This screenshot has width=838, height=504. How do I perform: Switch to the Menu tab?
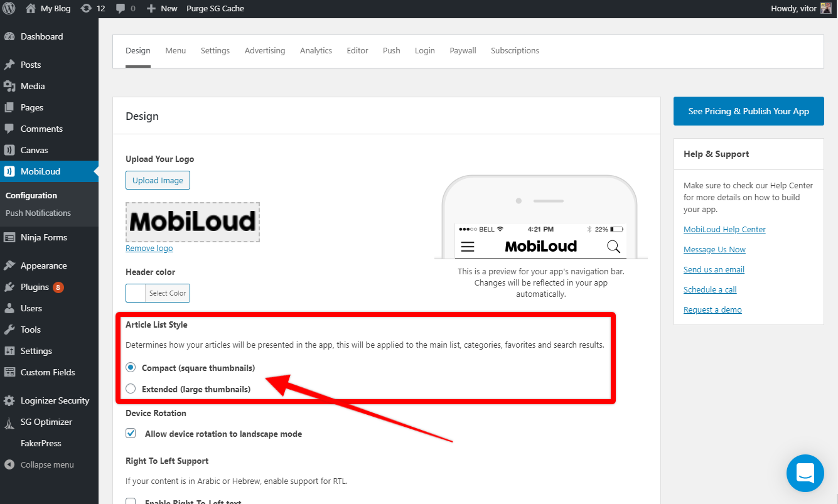176,51
